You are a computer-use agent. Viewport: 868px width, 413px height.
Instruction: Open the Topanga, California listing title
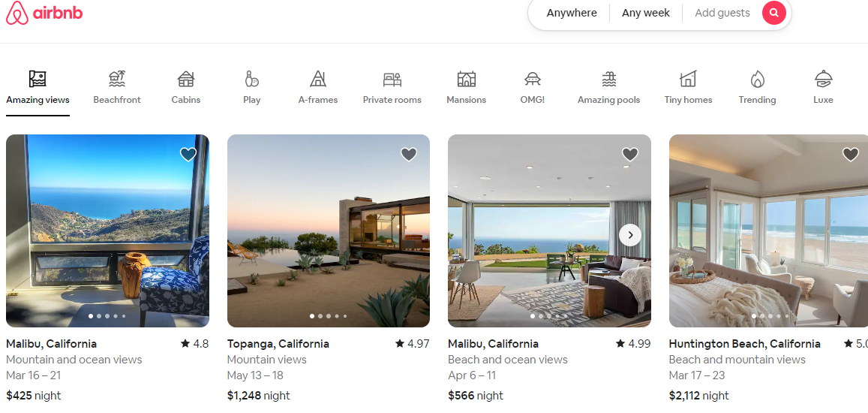(278, 344)
